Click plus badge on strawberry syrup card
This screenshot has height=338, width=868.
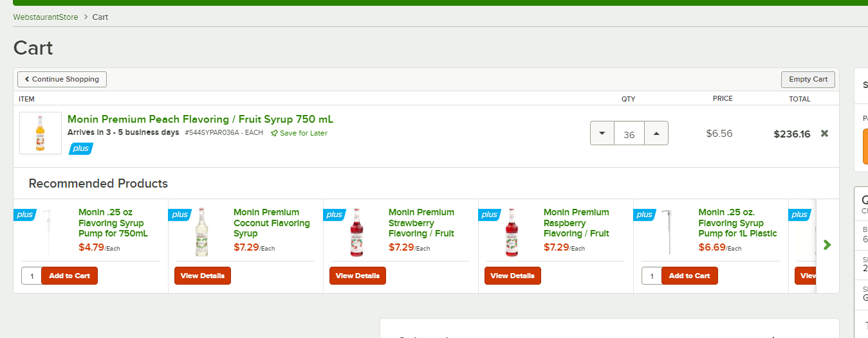click(x=335, y=215)
